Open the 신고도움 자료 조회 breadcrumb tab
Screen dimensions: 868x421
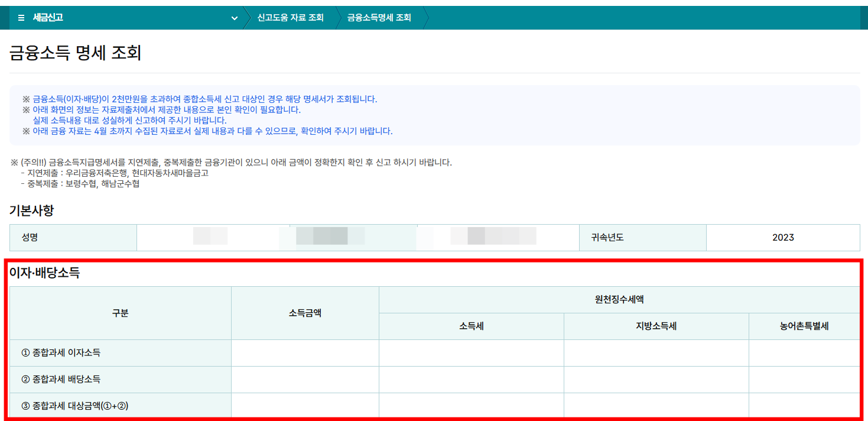(x=290, y=18)
